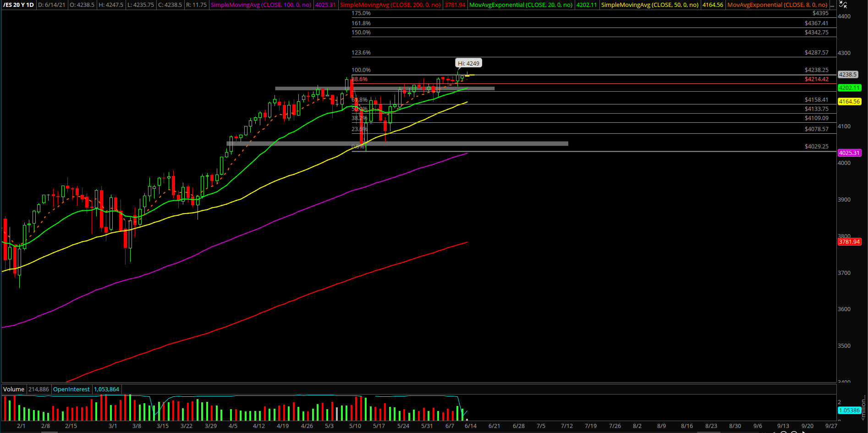The height and width of the screenshot is (433, 868).
Task: Click the $4367.41 Fibonacci price label
Action: pyautogui.click(x=817, y=23)
